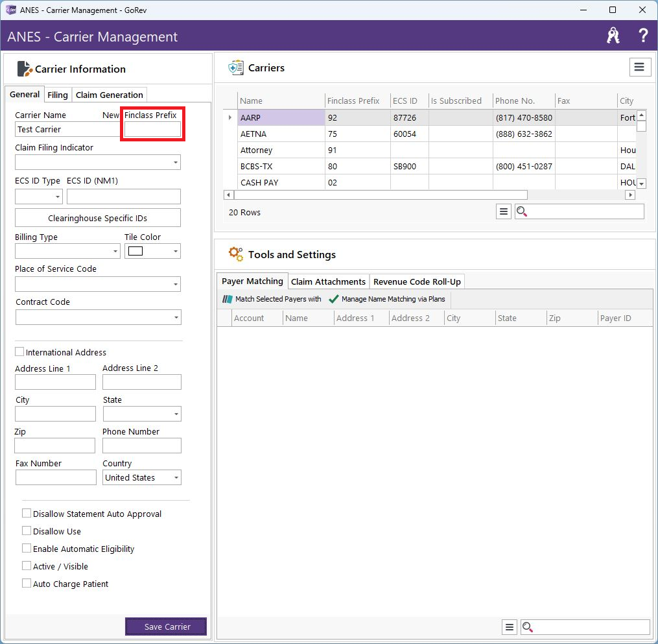Select the AETNA carrier row
This screenshot has height=644, width=658.
[x=430, y=134]
